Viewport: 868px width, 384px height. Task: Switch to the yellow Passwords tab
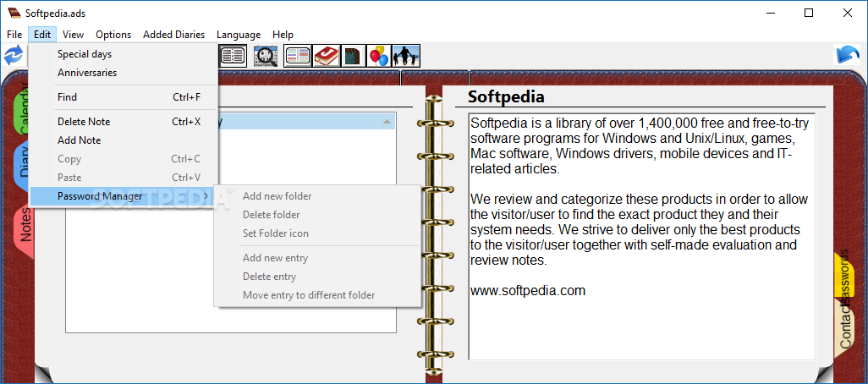[x=844, y=274]
